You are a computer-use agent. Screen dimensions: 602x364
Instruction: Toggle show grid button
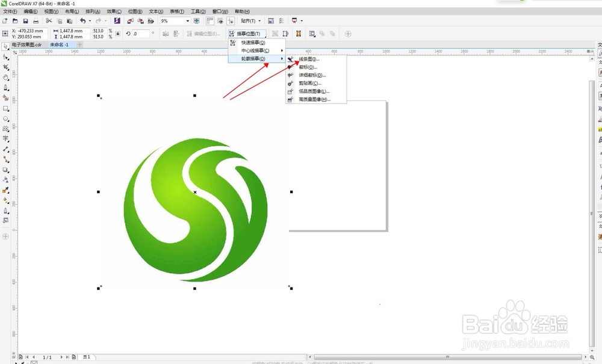click(220, 20)
